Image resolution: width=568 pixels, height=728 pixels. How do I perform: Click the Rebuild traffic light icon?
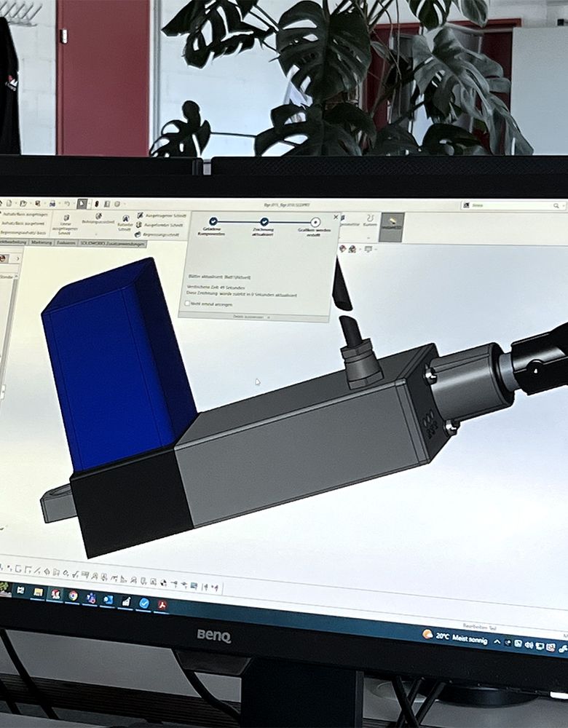pos(97,205)
